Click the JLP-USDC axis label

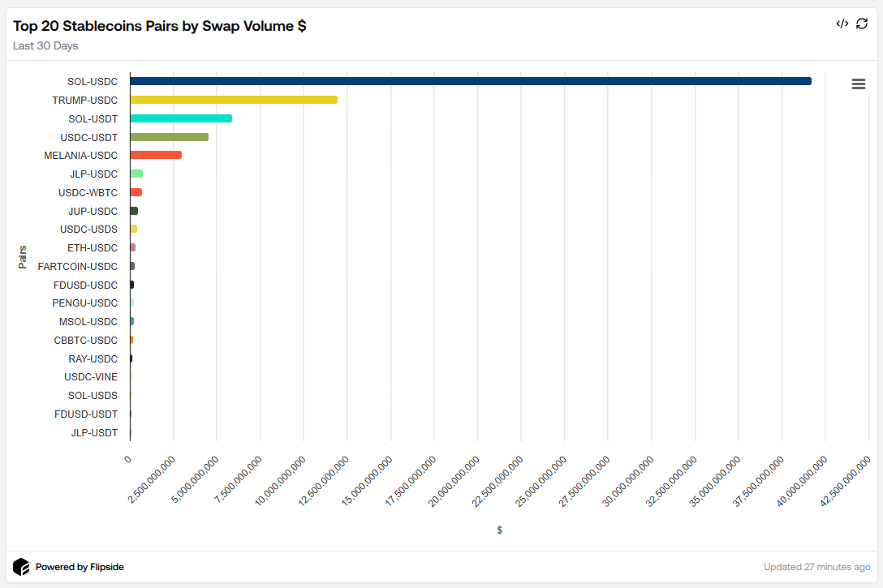[x=95, y=174]
